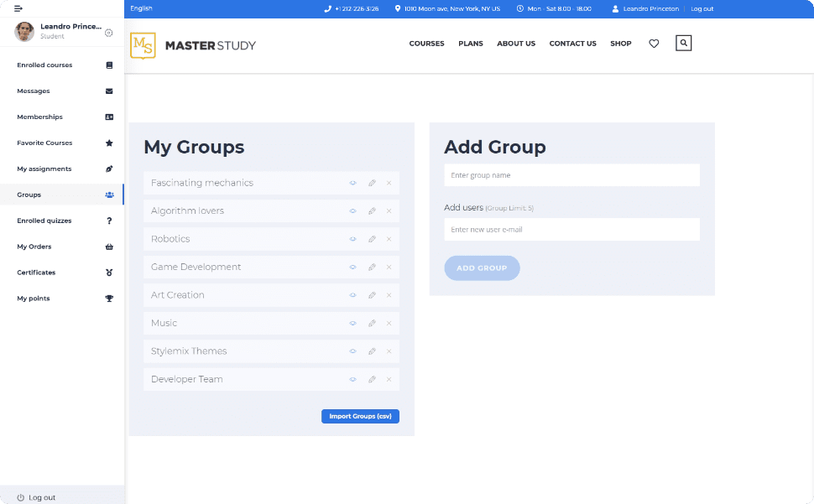Click the Add Group button
Image resolution: width=814 pixels, height=504 pixels.
click(482, 268)
